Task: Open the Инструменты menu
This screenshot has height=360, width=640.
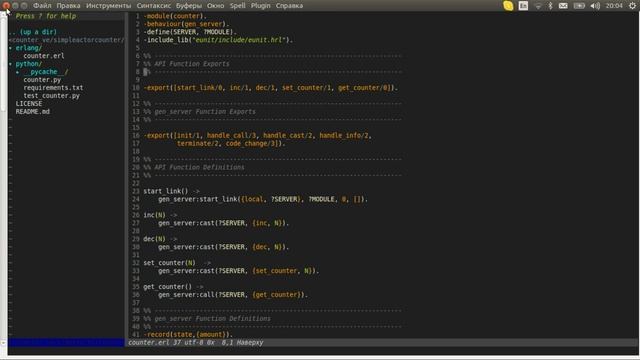Action: pyautogui.click(x=109, y=6)
